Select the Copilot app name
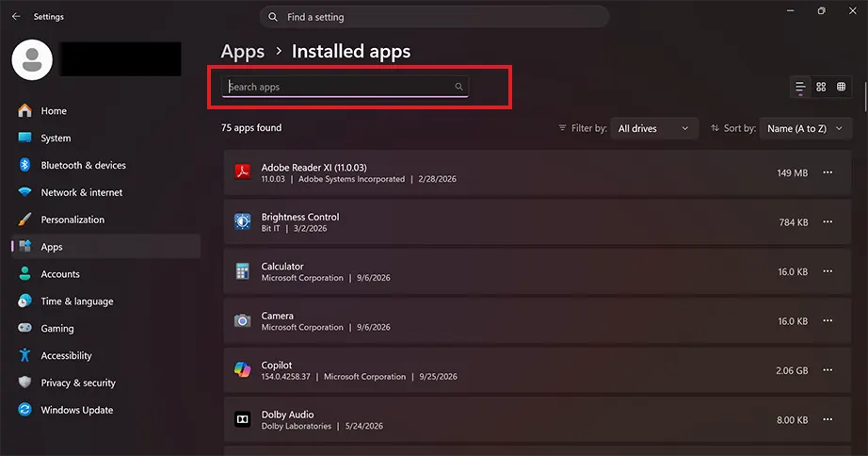868x456 pixels. (x=276, y=366)
